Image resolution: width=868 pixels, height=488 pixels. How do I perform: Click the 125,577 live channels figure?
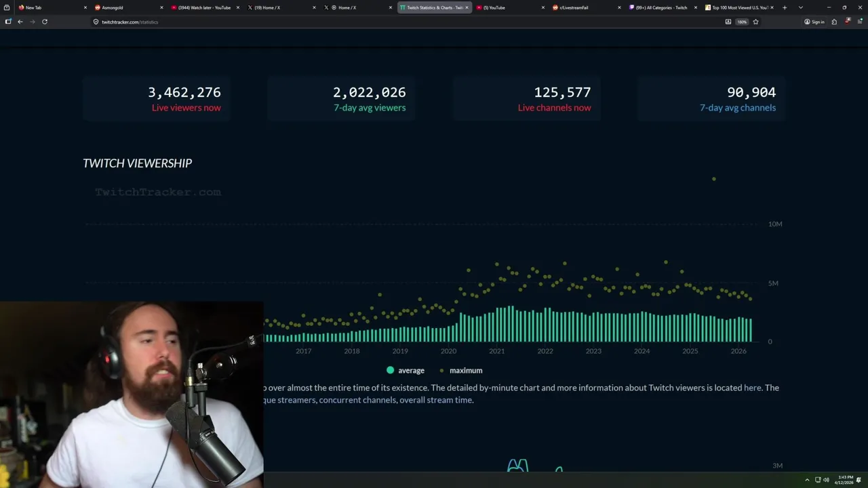(562, 92)
